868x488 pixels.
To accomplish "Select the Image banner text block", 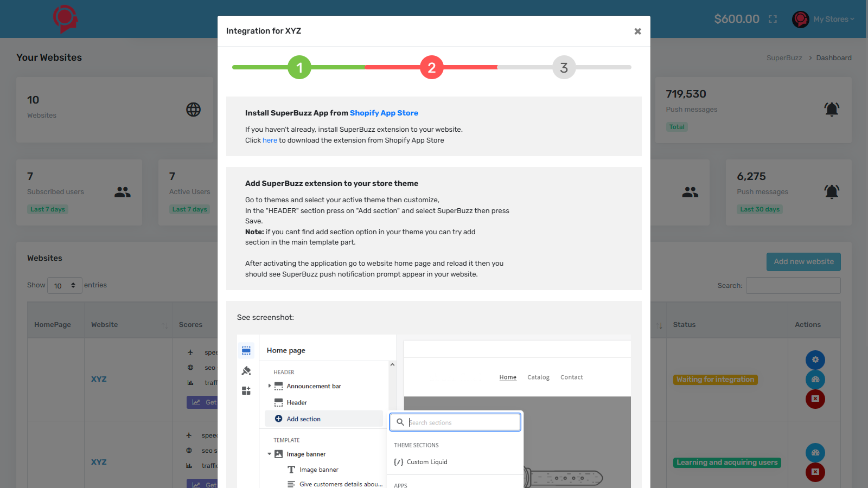I will point(319,470).
